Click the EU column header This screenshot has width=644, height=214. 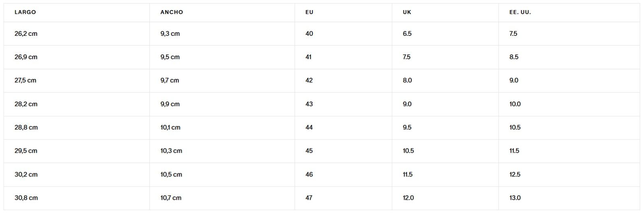(x=309, y=12)
